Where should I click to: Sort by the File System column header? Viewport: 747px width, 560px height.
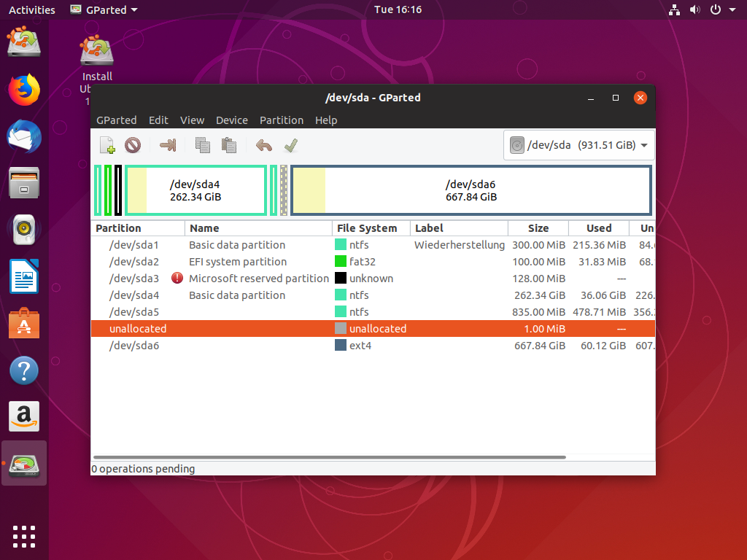click(x=371, y=228)
